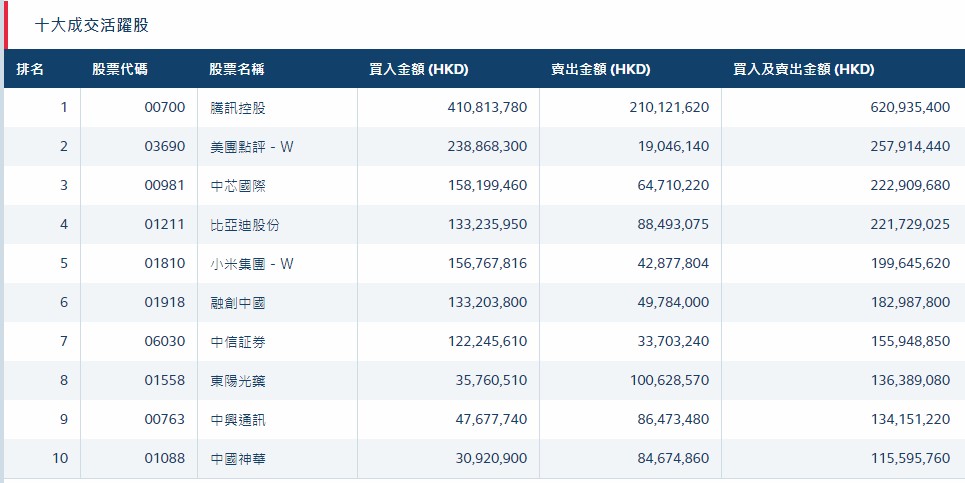Select stock code 03690
Image resolution: width=965 pixels, height=483 pixels.
coord(165,146)
